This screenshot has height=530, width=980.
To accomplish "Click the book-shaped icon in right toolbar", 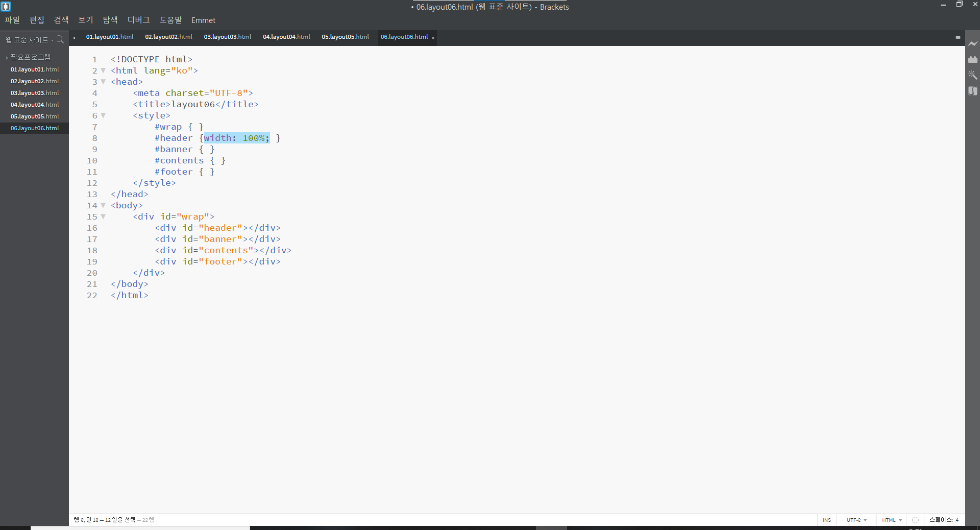I will pos(973,91).
